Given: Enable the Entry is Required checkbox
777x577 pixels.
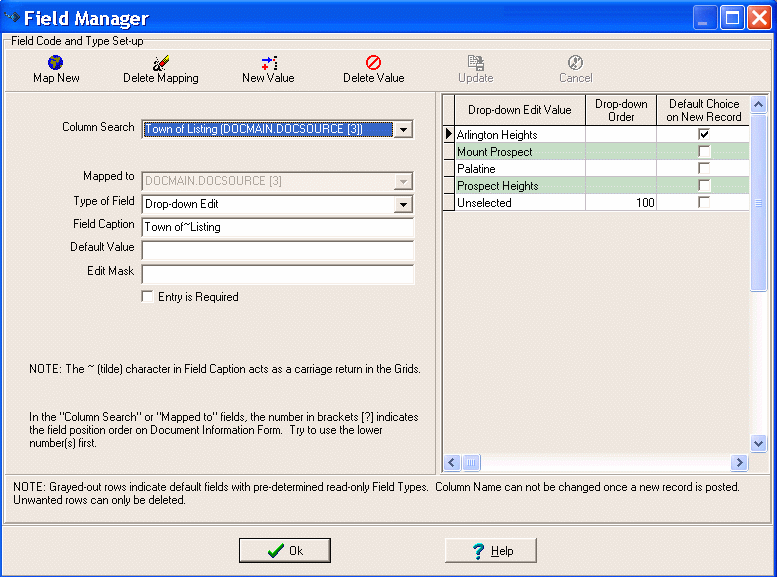Looking at the screenshot, I should pos(148,297).
